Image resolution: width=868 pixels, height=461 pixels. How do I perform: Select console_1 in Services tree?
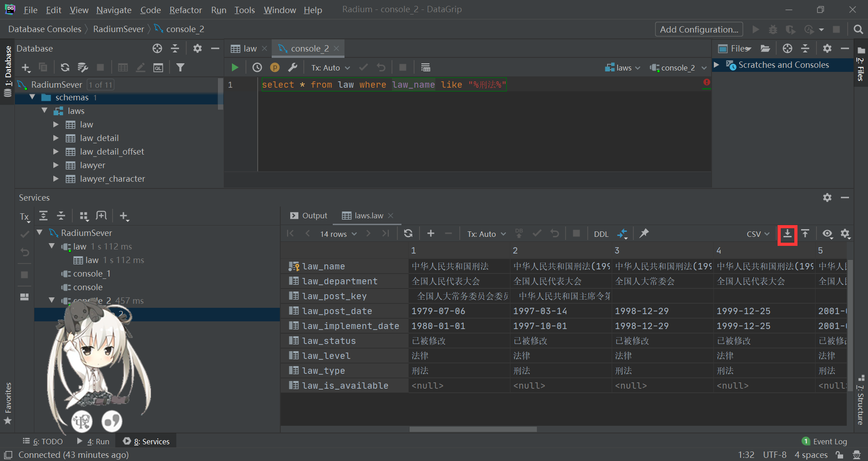[x=92, y=273]
